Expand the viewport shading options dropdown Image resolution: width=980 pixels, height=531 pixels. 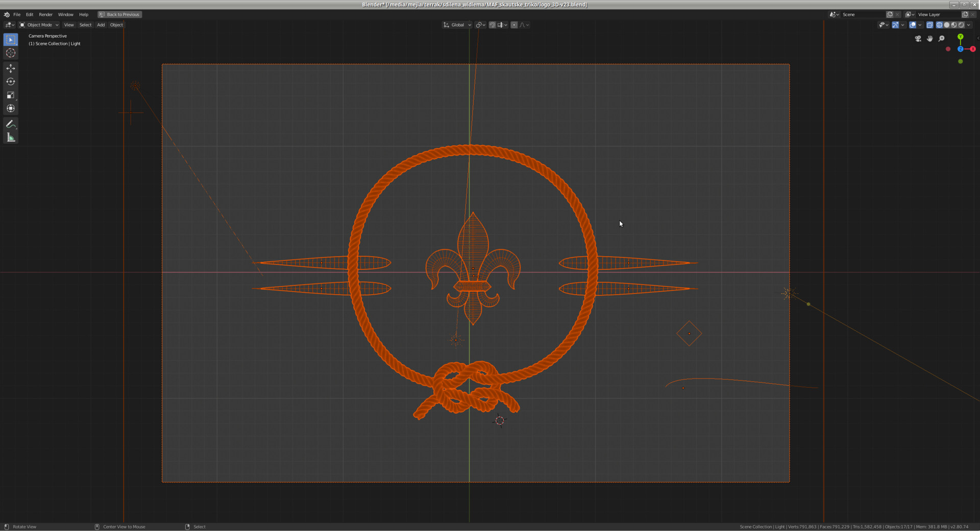(x=969, y=25)
